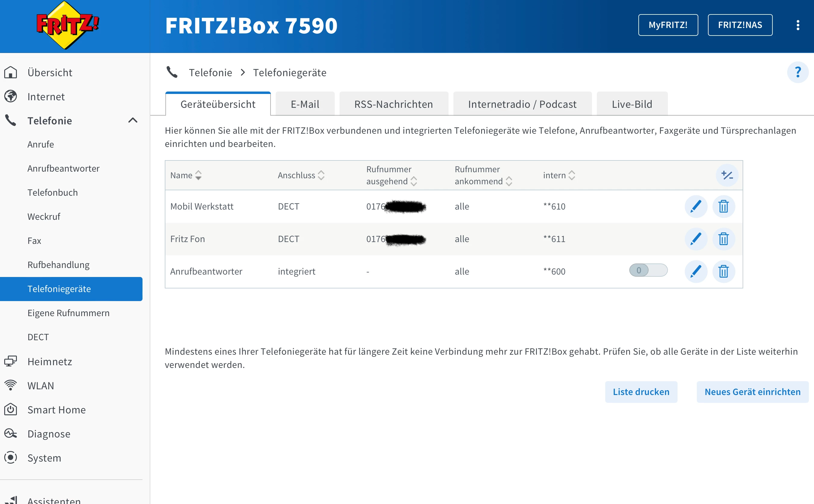The image size is (814, 504).
Task: Edit the Mobil Werkstatt device entry
Action: pos(696,206)
